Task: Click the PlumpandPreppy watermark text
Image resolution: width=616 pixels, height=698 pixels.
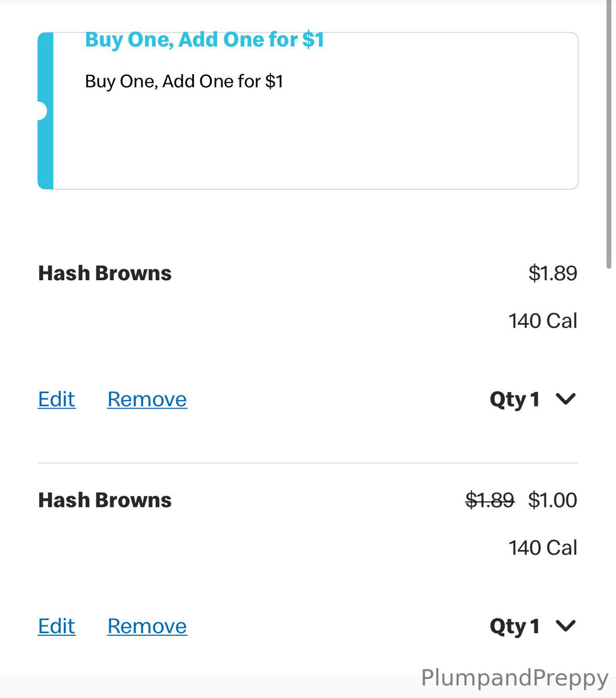Action: (514, 678)
